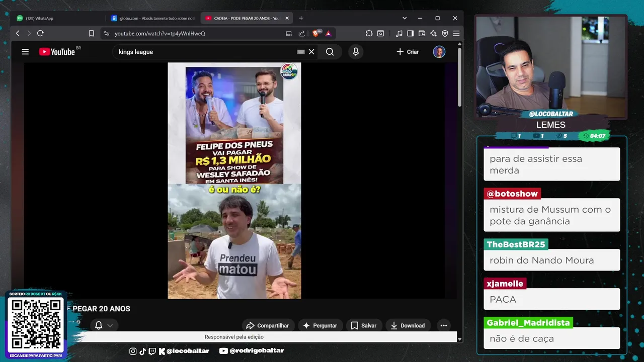
Task: Click the page vertical scrollbar thumb
Action: 459,77
